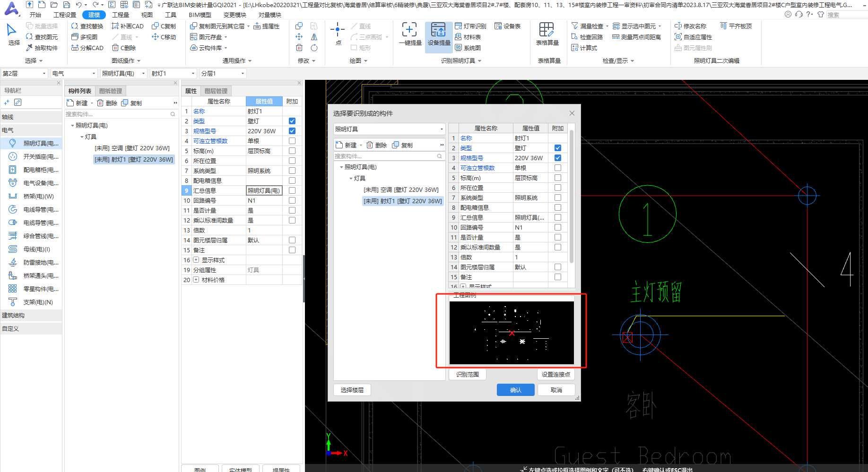The image size is (868, 472).
Task: Open the 分层1 dropdown
Action: click(223, 73)
